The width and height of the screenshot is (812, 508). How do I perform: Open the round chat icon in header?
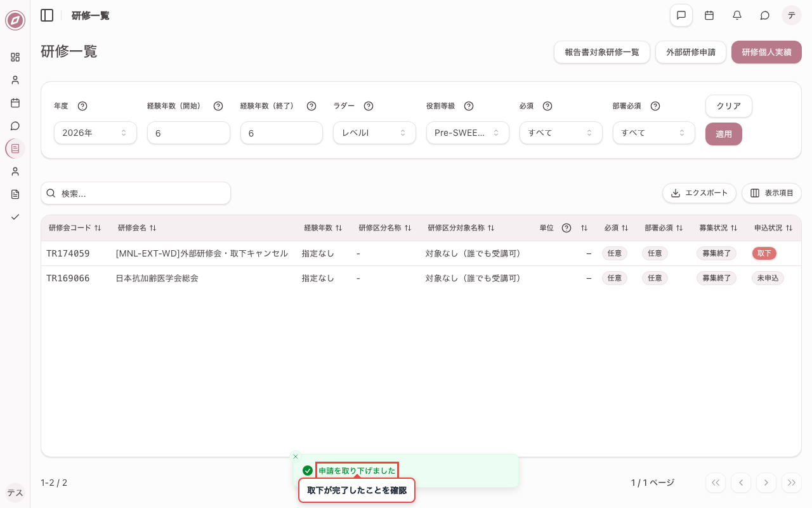click(x=765, y=15)
